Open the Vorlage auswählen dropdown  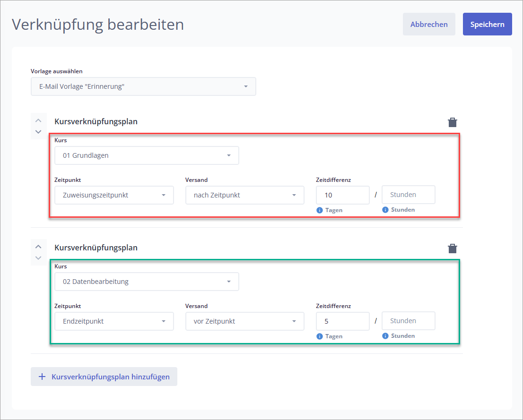coord(143,86)
